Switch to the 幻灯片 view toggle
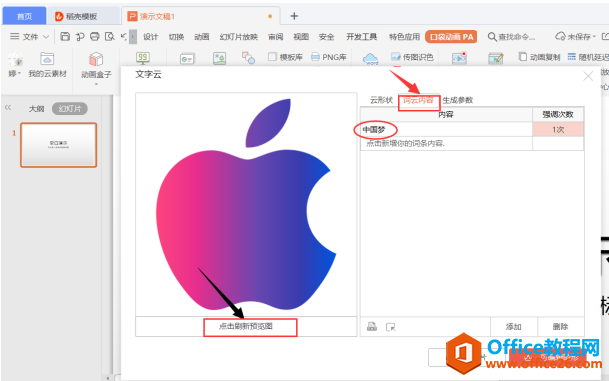This screenshot has width=609, height=381. click(70, 109)
